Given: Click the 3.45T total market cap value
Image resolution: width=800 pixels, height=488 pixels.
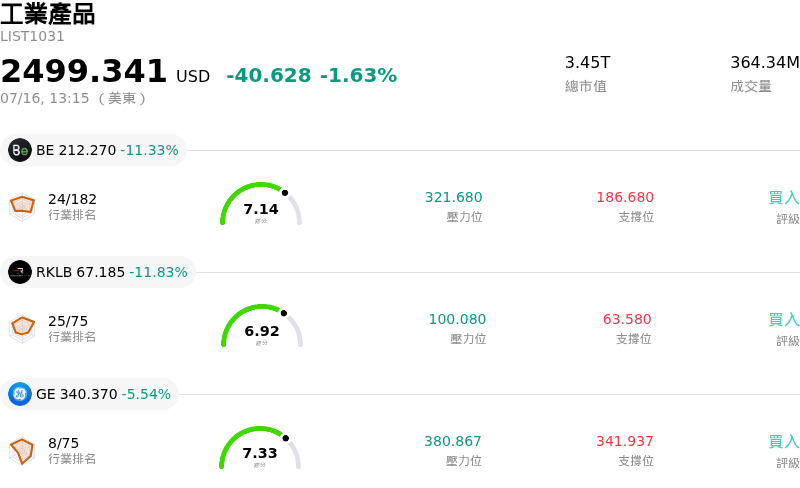Looking at the screenshot, I should (587, 62).
